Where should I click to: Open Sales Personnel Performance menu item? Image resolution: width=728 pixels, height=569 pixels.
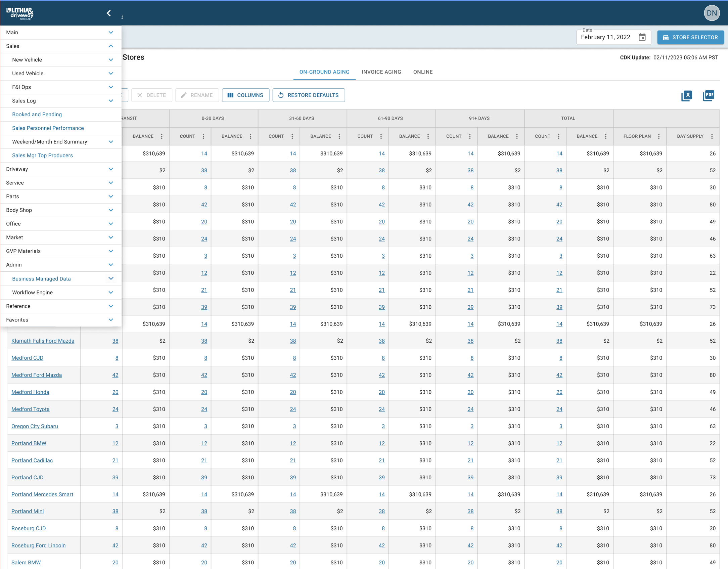[x=48, y=128]
